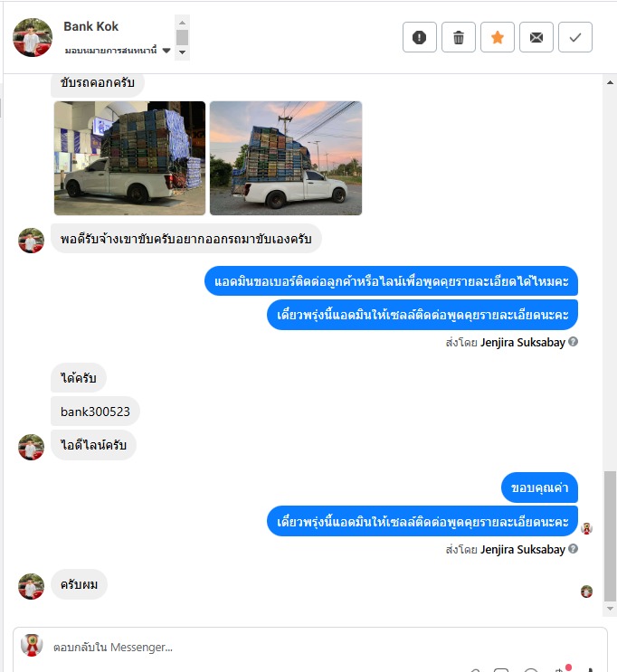Open night-time loaded pickup truck photo
Image resolution: width=617 pixels, height=672 pixels.
pyautogui.click(x=130, y=158)
